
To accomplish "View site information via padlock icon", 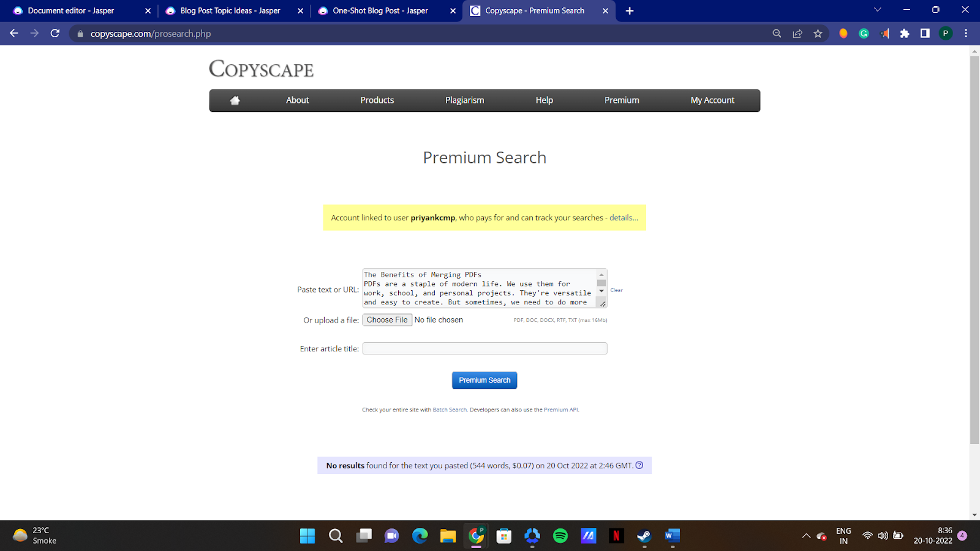I will point(80,34).
